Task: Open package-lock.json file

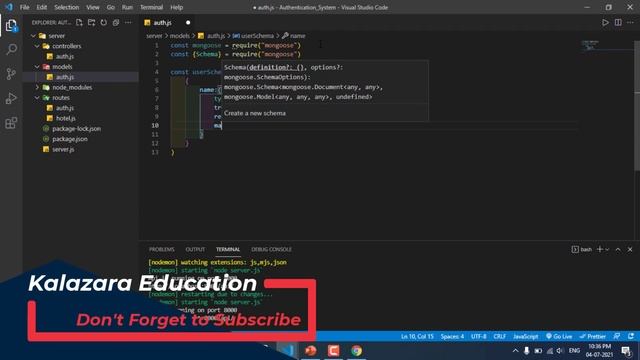Action: pos(76,129)
